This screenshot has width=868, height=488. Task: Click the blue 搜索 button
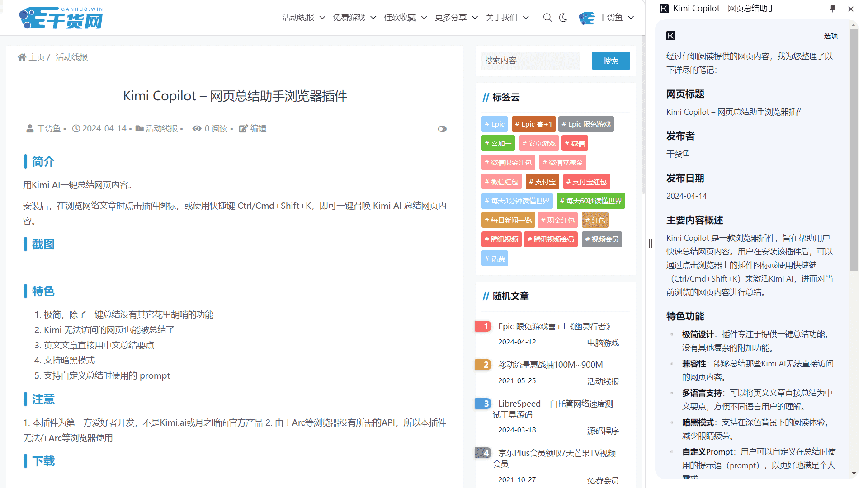coord(611,61)
